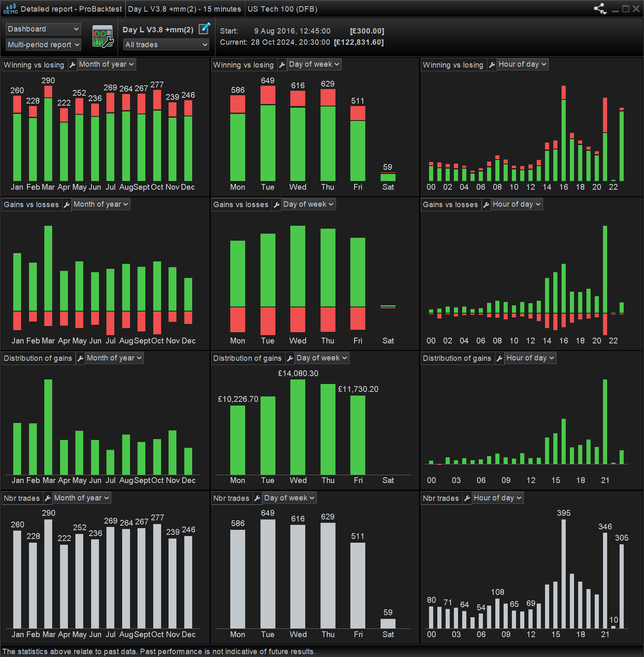Click the 'Detailed report - ProBacktest' title text

click(71, 9)
